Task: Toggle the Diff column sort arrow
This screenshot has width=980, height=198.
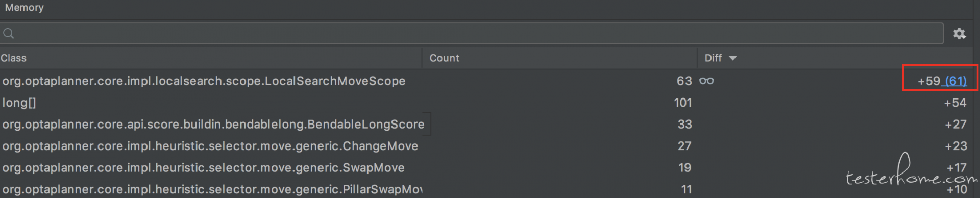Action: tap(733, 58)
